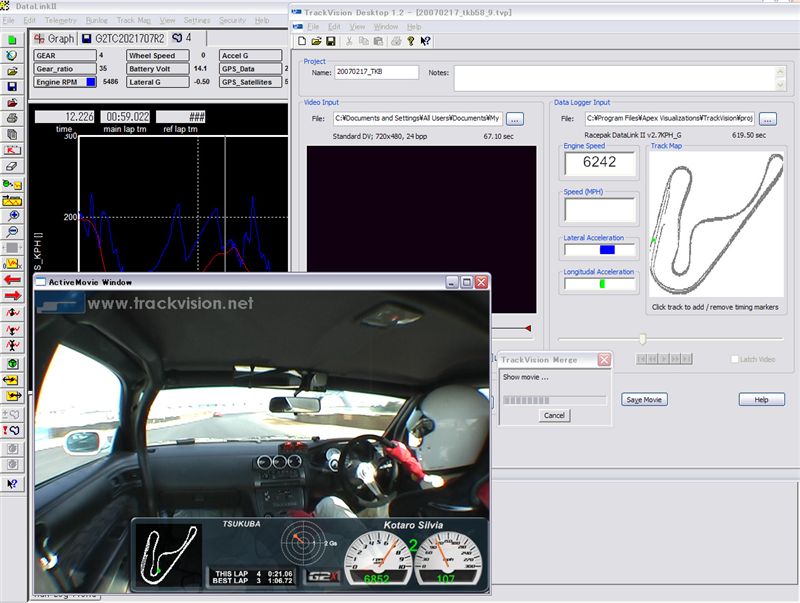This screenshot has width=800, height=603.
Task: Click the globe icon in DataLink toolbar
Action: tap(12, 56)
